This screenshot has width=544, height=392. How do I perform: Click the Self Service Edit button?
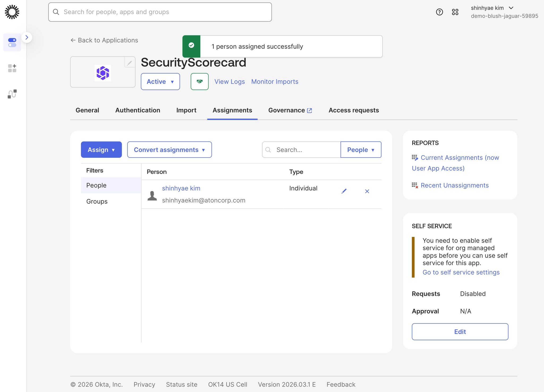(460, 332)
